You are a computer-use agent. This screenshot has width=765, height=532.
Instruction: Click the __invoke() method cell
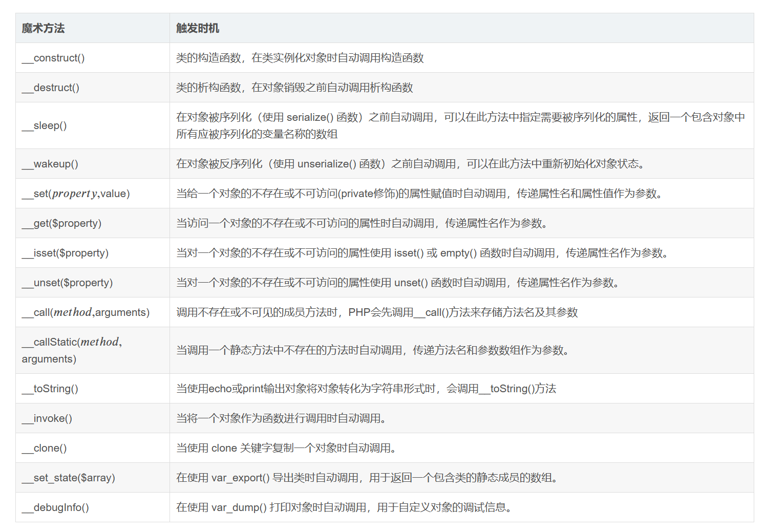coord(93,418)
